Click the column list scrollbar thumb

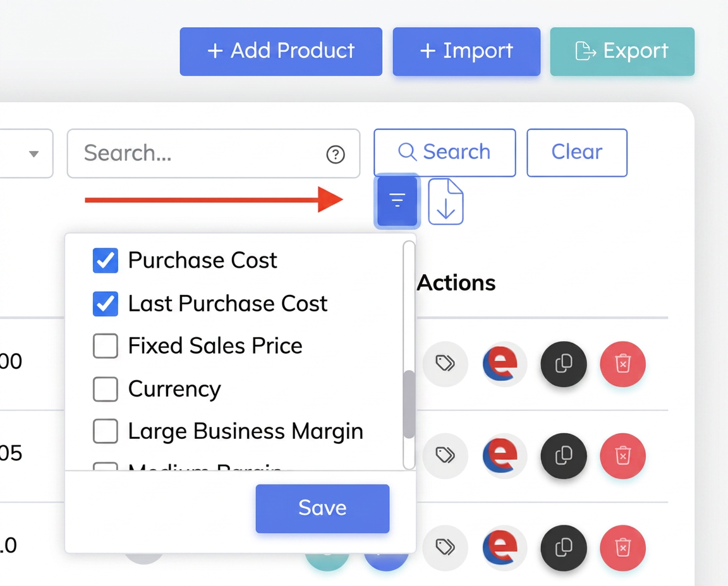click(409, 404)
